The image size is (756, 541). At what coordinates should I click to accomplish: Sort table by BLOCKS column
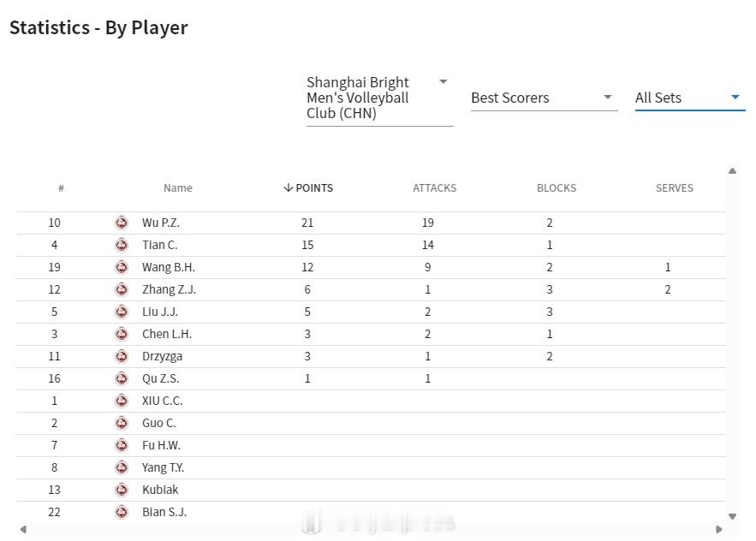pyautogui.click(x=557, y=188)
